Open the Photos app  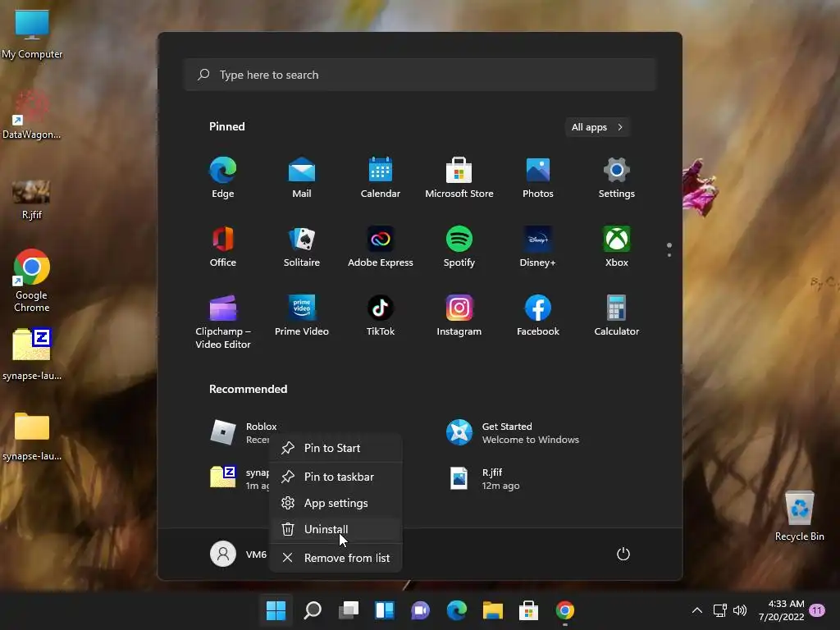tap(538, 178)
